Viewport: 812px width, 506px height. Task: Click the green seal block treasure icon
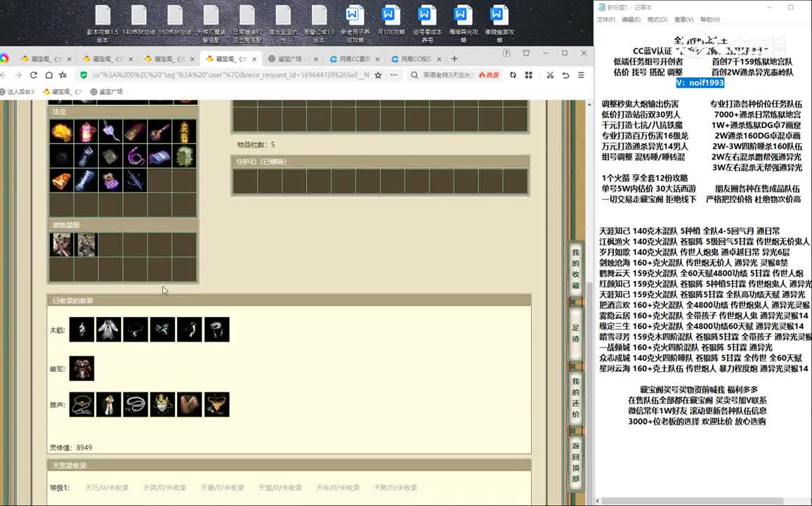coord(184,156)
